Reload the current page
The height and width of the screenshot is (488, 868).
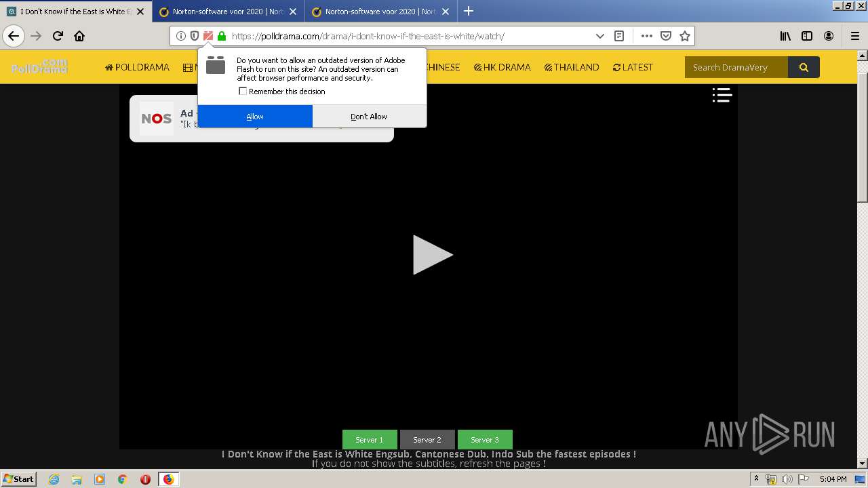coord(58,36)
